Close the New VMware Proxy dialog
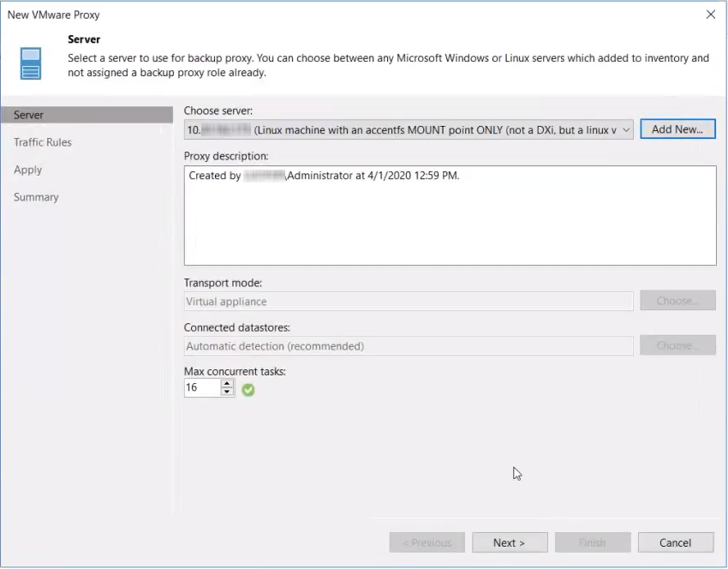This screenshot has width=728, height=569. click(x=710, y=15)
